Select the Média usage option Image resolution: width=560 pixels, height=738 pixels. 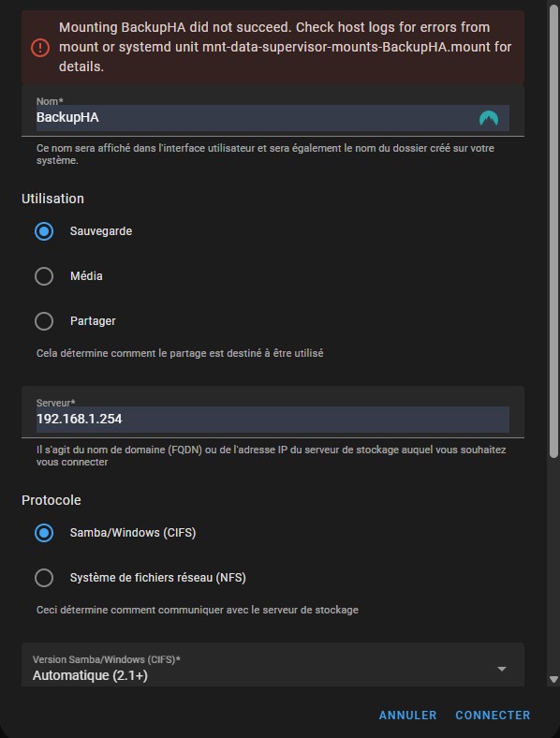(x=44, y=276)
